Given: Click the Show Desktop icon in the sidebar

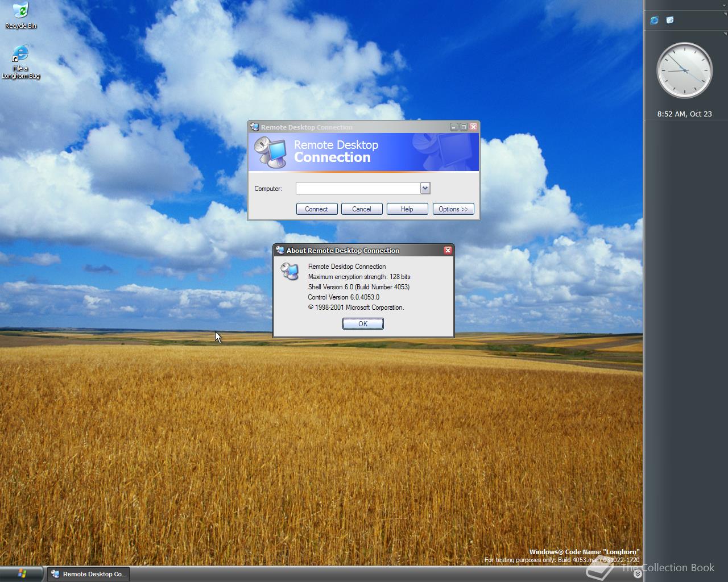Looking at the screenshot, I should click(670, 20).
